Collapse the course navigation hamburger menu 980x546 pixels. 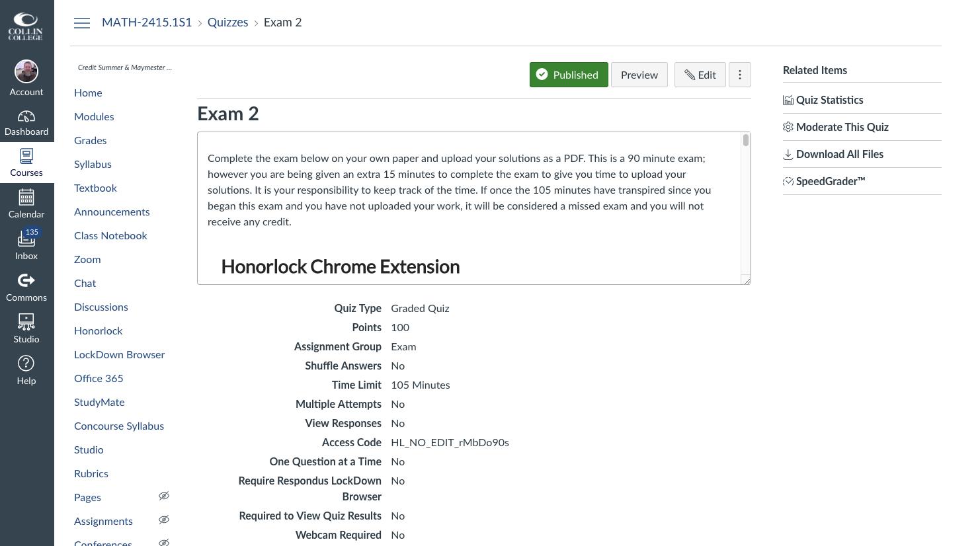click(82, 23)
